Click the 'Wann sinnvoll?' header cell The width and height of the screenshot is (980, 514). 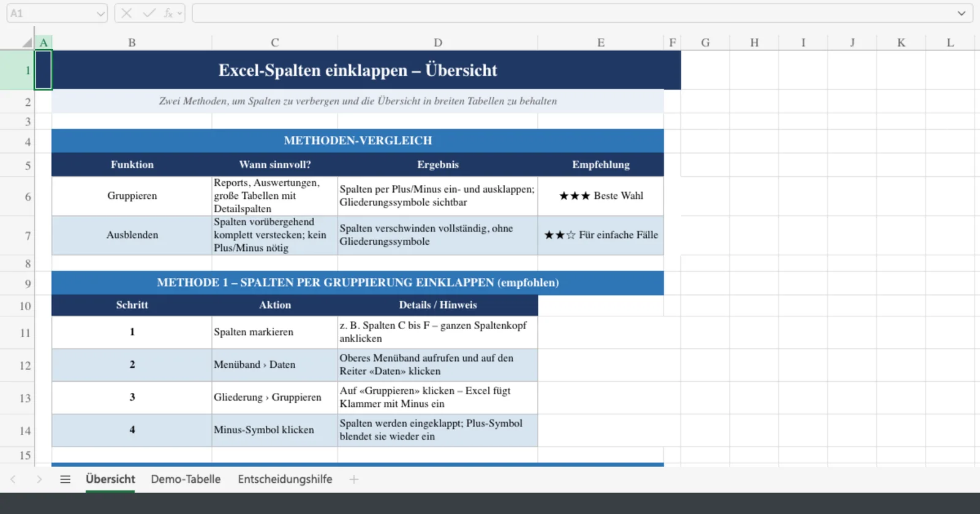(x=275, y=165)
